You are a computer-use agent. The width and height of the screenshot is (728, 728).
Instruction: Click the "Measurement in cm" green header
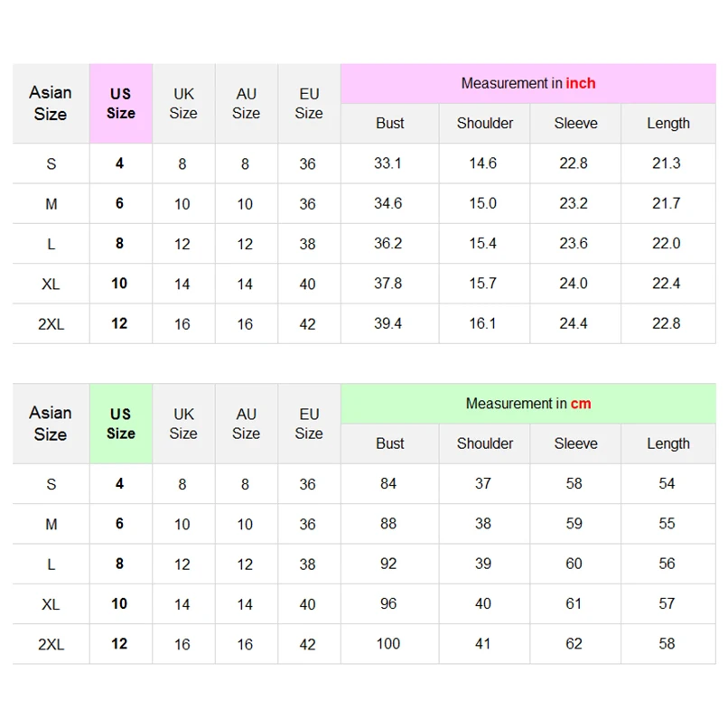pos(528,404)
